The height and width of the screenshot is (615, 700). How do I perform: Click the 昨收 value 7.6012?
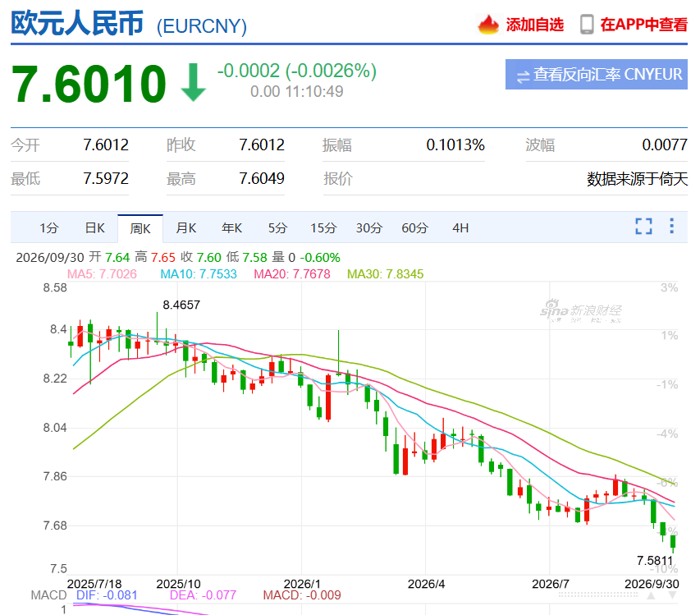click(262, 145)
